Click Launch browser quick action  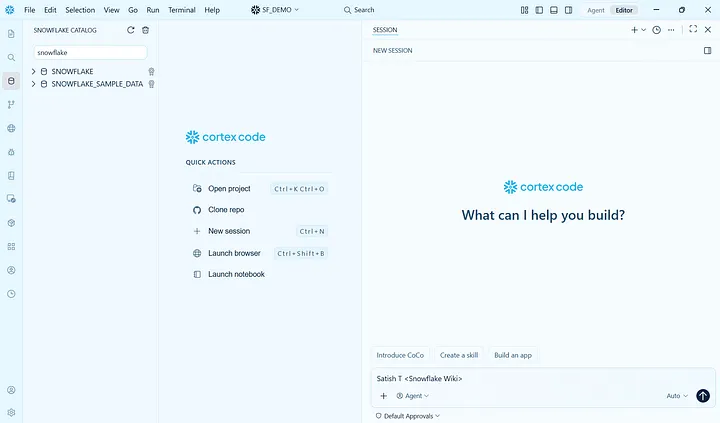pyautogui.click(x=260, y=253)
